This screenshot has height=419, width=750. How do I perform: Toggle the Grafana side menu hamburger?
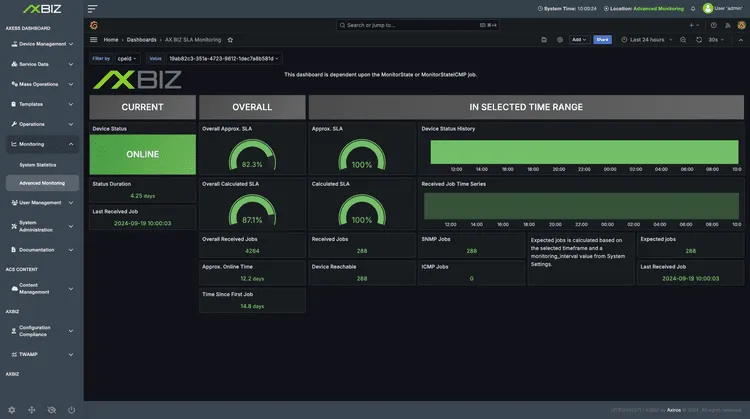point(94,40)
